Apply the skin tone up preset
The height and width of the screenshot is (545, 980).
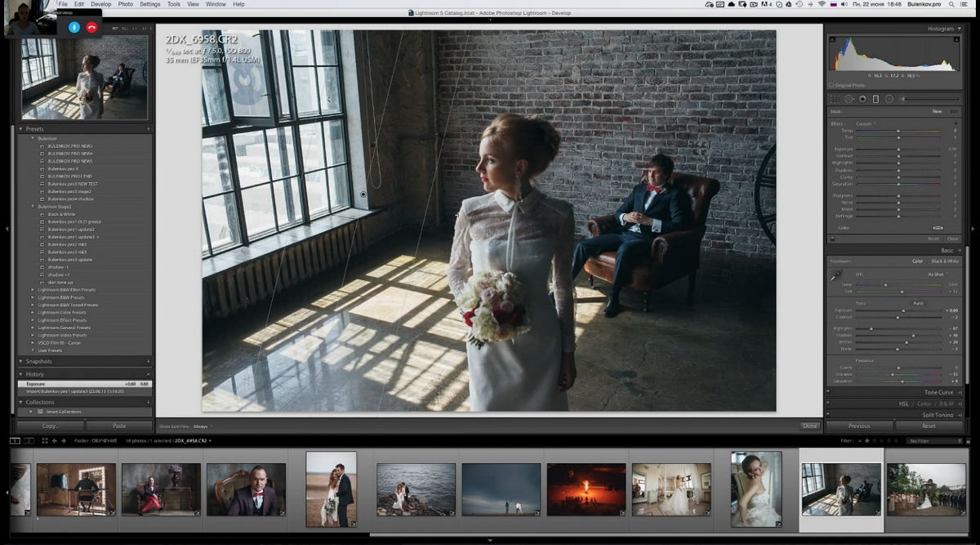(x=60, y=282)
